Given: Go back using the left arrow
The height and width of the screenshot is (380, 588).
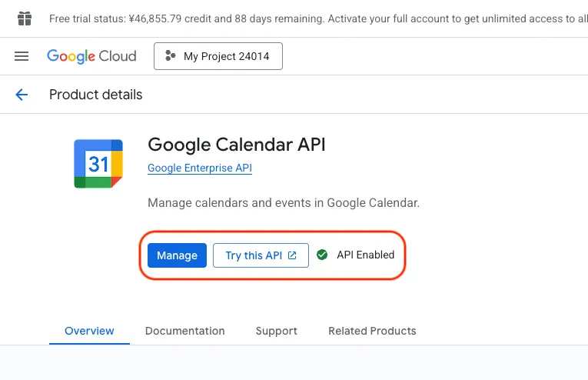Looking at the screenshot, I should [x=22, y=95].
